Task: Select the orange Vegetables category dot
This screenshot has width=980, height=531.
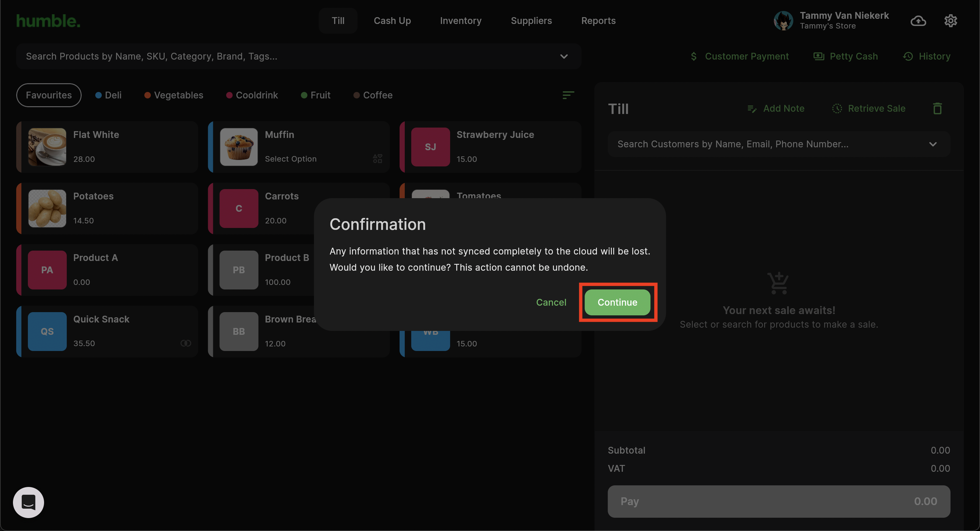Action: [147, 95]
